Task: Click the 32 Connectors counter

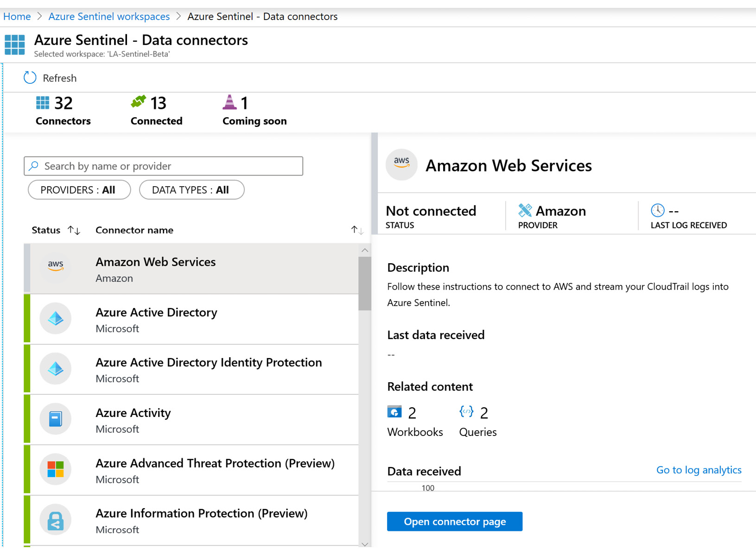Action: click(x=63, y=110)
